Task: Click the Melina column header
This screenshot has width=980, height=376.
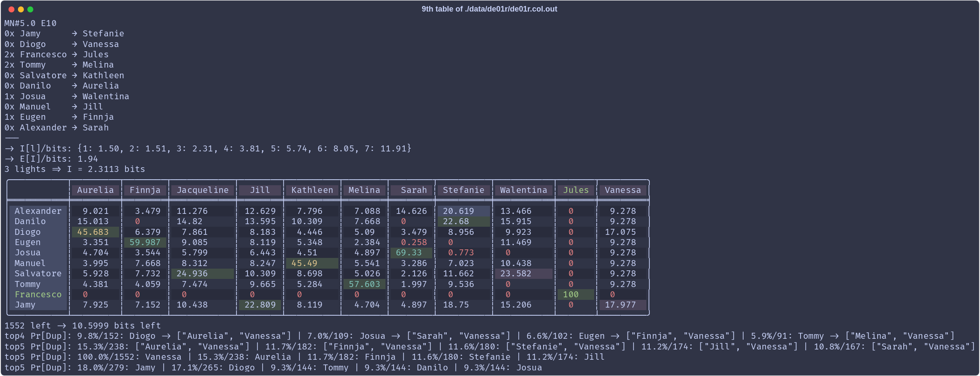Action: 365,190
